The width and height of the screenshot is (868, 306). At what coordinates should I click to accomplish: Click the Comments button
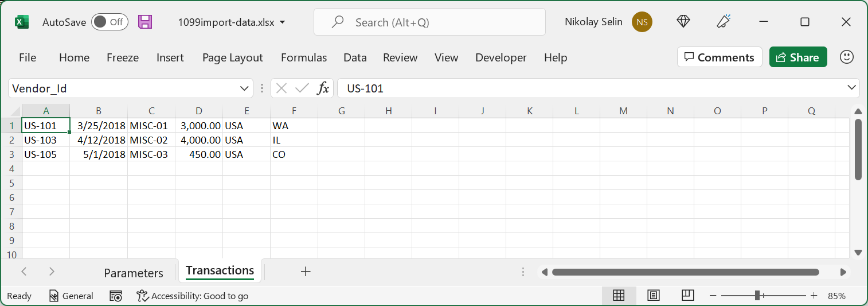click(x=720, y=57)
